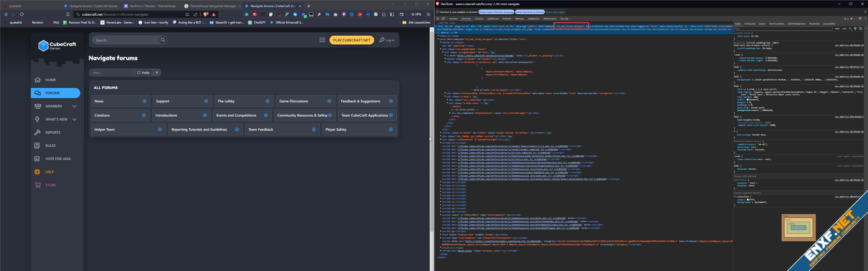
Task: Open DevTools settings gear icon
Action: click(x=860, y=18)
